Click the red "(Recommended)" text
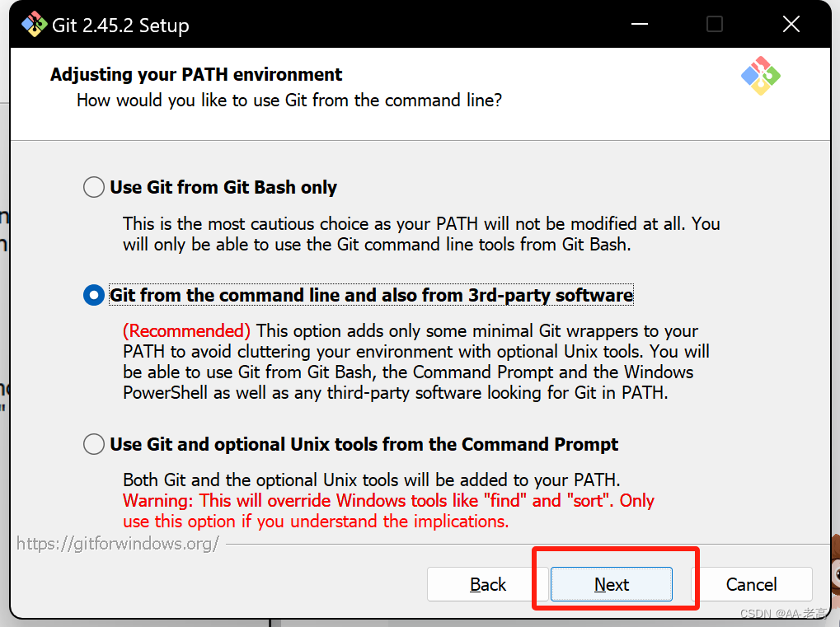Screen dimensions: 840x627 pyautogui.click(x=186, y=331)
